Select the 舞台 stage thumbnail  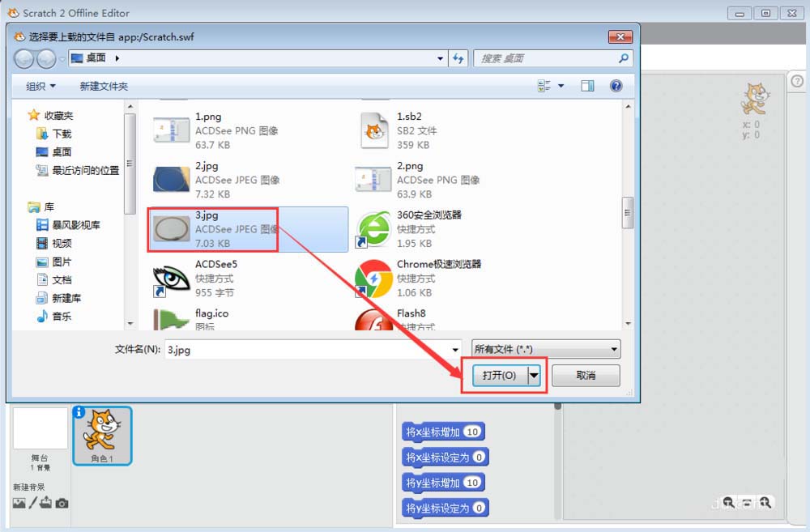point(40,428)
